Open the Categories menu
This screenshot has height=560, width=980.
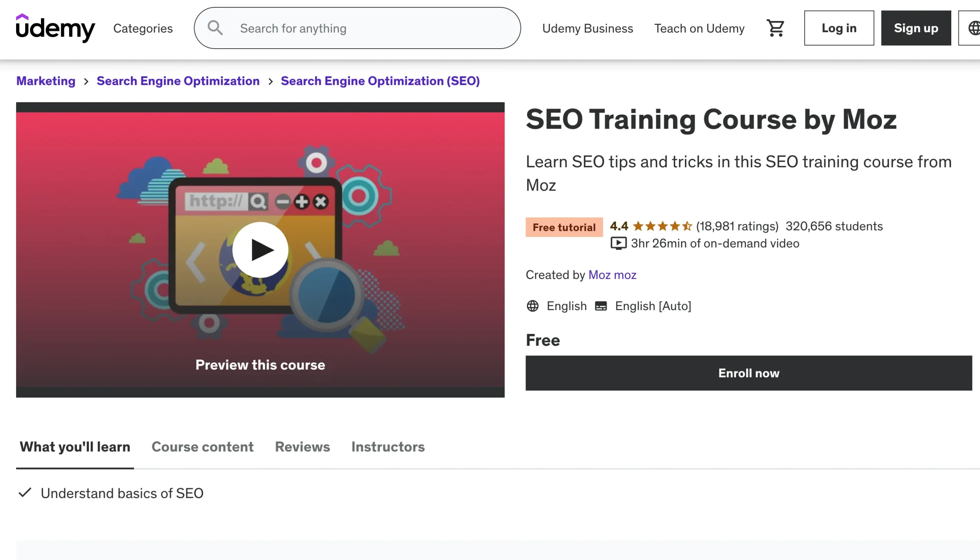(143, 28)
